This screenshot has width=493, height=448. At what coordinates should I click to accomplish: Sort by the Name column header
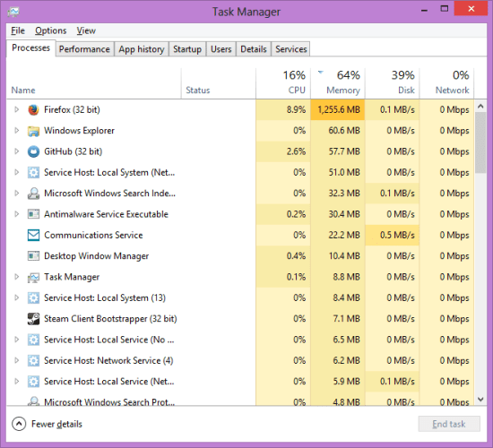94,83
